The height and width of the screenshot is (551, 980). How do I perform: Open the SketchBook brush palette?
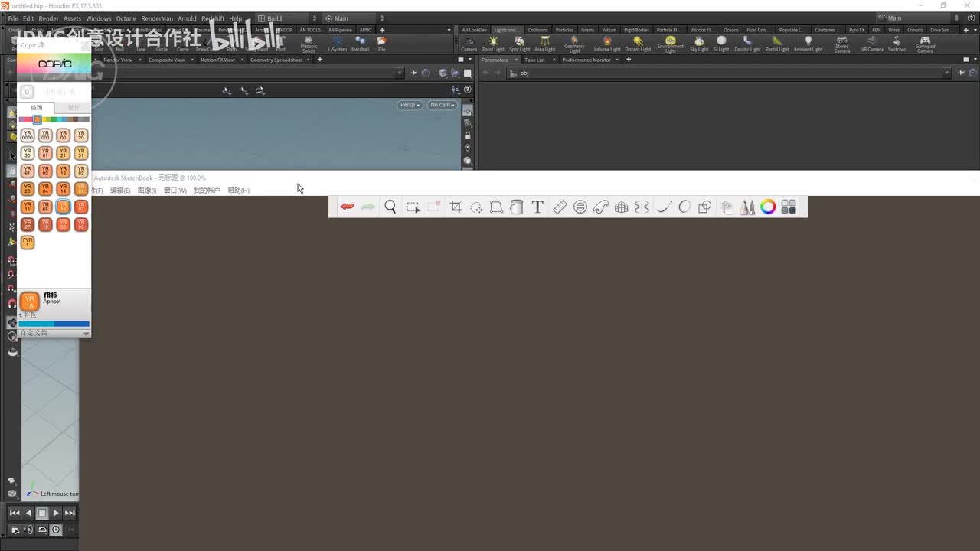click(x=748, y=207)
